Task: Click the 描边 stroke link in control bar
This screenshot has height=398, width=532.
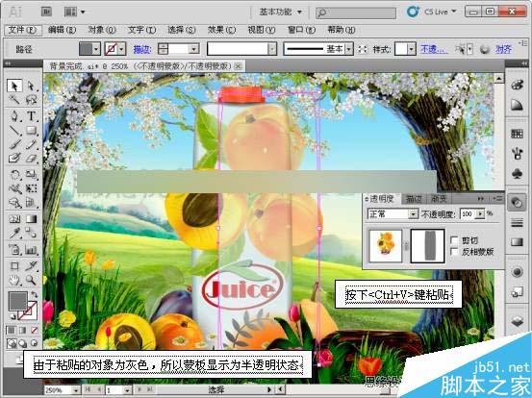Action: click(x=142, y=49)
